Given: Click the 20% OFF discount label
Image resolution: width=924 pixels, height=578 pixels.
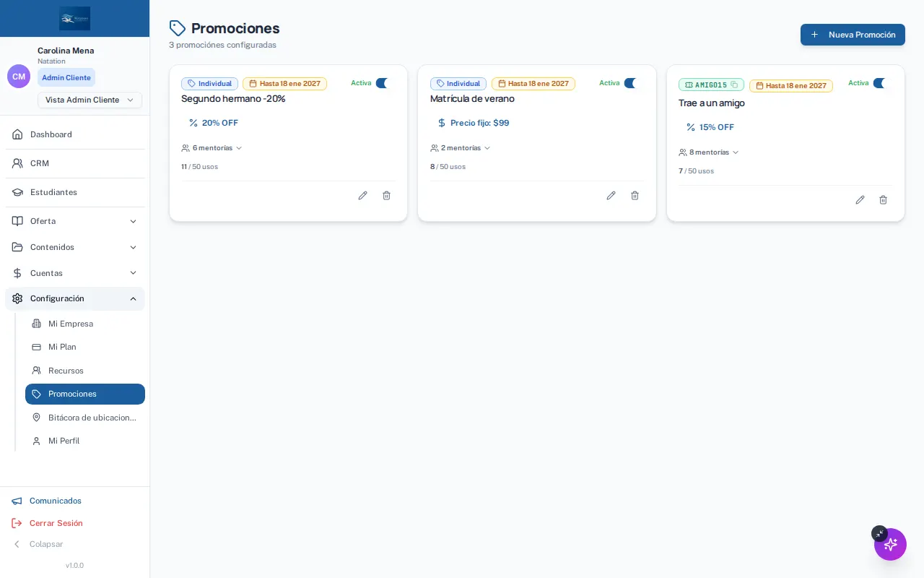Looking at the screenshot, I should (x=214, y=123).
